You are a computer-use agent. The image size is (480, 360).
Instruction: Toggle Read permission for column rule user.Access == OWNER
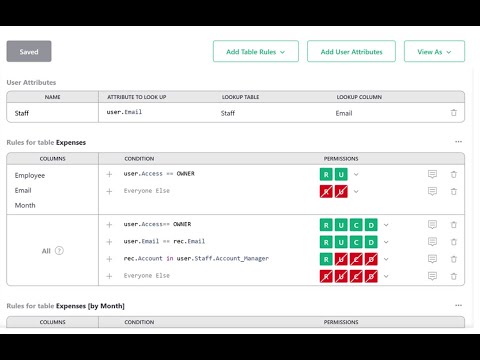pyautogui.click(x=326, y=174)
